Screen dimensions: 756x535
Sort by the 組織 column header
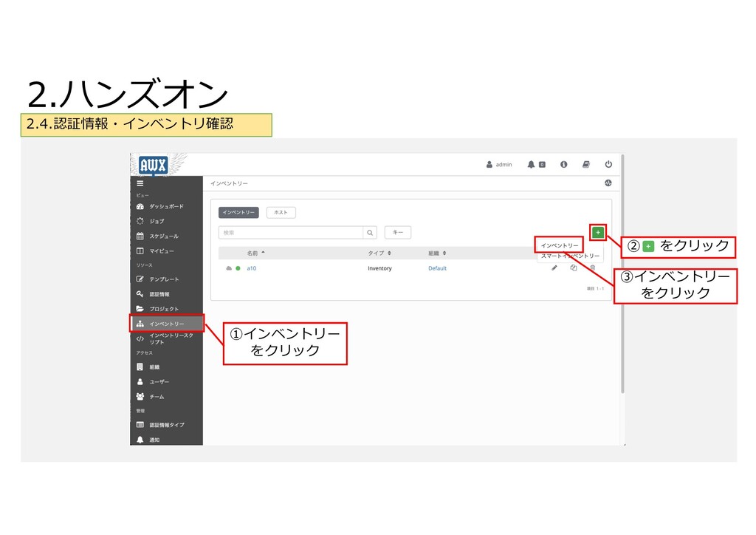(437, 253)
